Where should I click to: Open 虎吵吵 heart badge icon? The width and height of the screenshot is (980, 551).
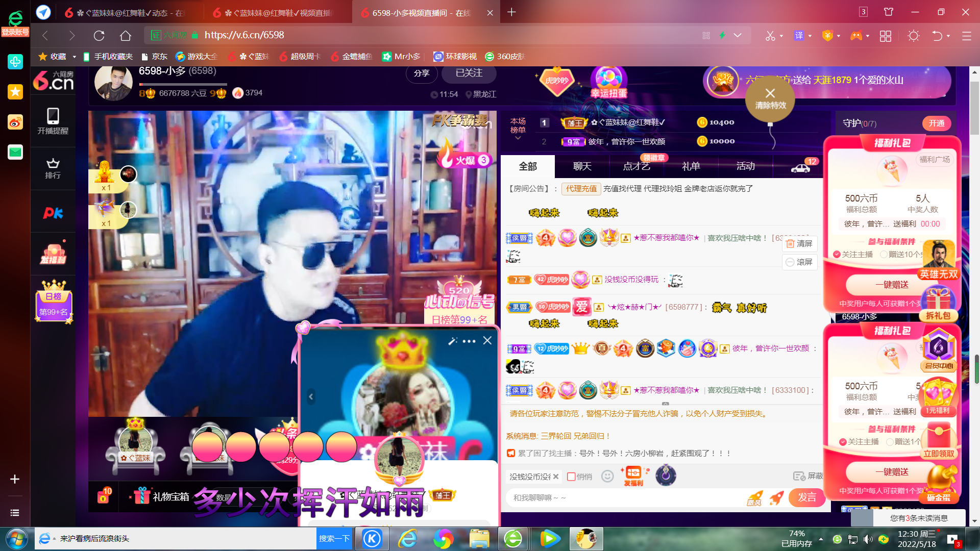(x=557, y=81)
